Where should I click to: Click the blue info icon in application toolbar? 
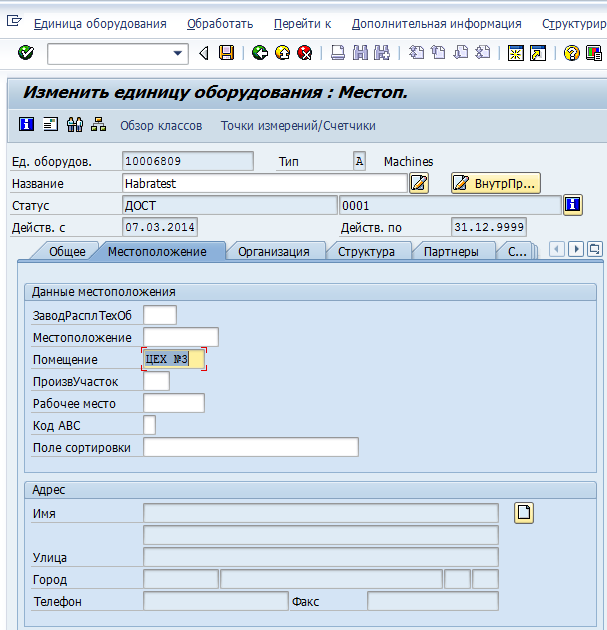coord(27,124)
